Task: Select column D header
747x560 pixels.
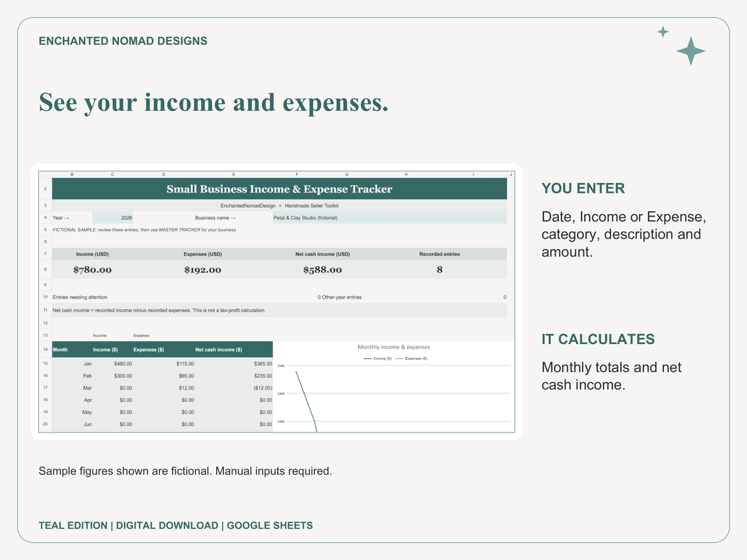Action: tap(164, 174)
